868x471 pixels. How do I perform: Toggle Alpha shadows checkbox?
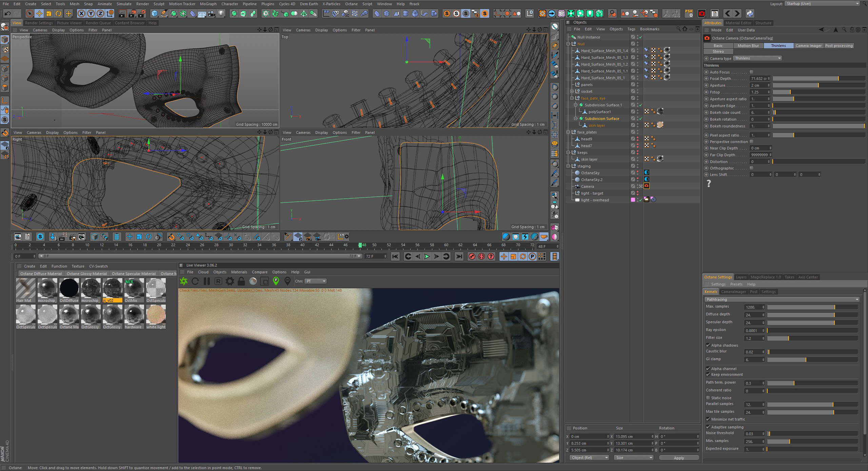(x=708, y=345)
